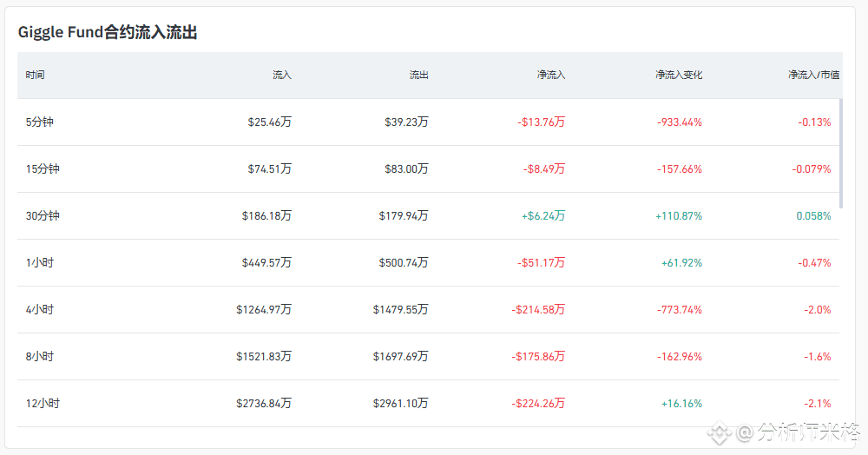Select the 15分钟 row label

point(43,169)
